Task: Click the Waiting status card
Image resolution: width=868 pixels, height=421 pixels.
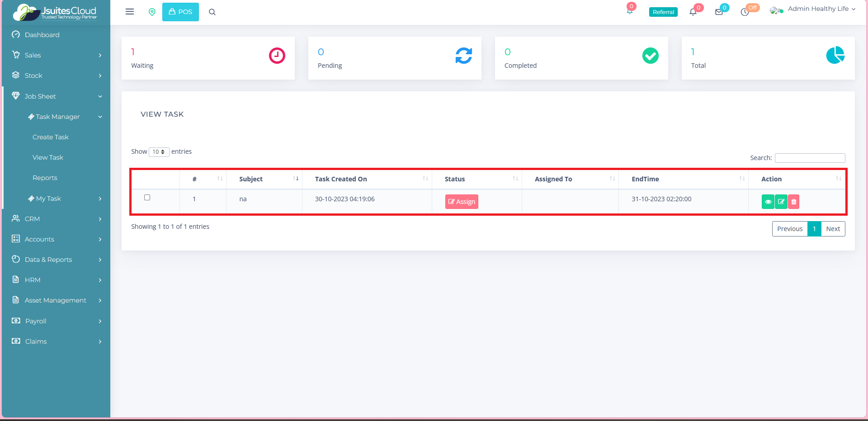Action: [x=208, y=58]
